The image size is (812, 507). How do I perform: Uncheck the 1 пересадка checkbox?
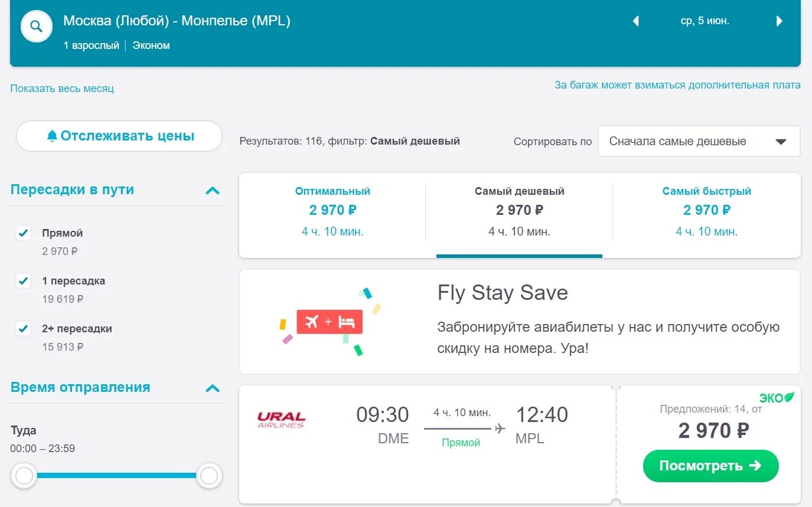[23, 281]
